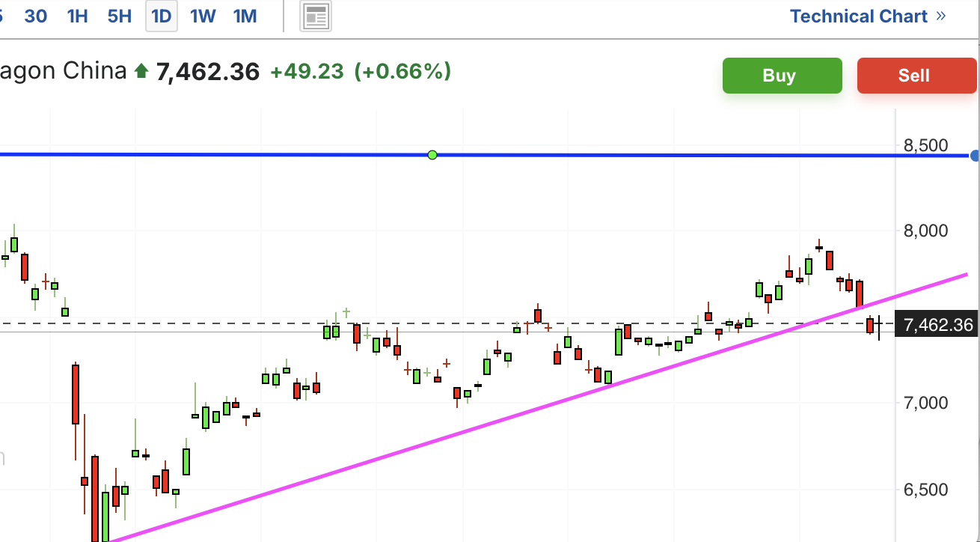Screen dimensions: 980x542
Task: Click the 8,000 price axis label
Action: coord(925,231)
